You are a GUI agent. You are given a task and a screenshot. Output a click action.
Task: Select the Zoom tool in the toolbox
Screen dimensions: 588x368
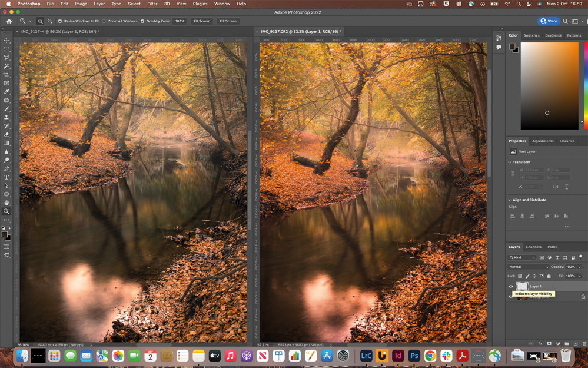point(6,211)
